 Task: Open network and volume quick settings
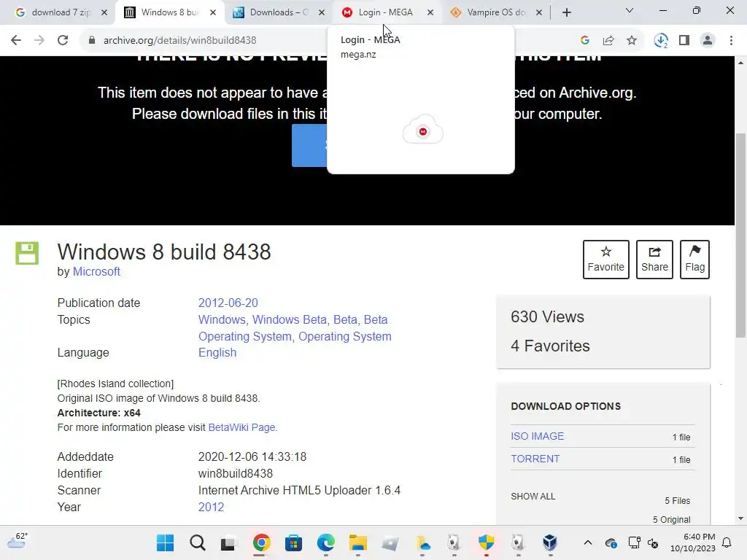(643, 542)
